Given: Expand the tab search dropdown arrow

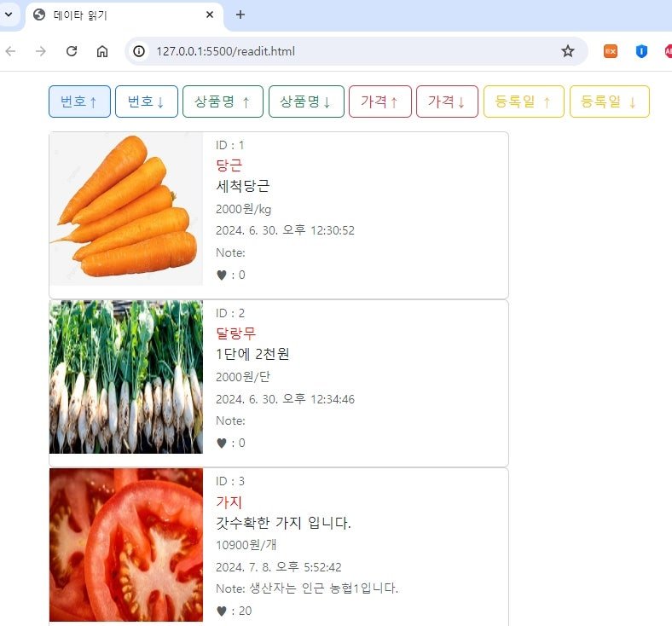Looking at the screenshot, I should click(x=9, y=14).
